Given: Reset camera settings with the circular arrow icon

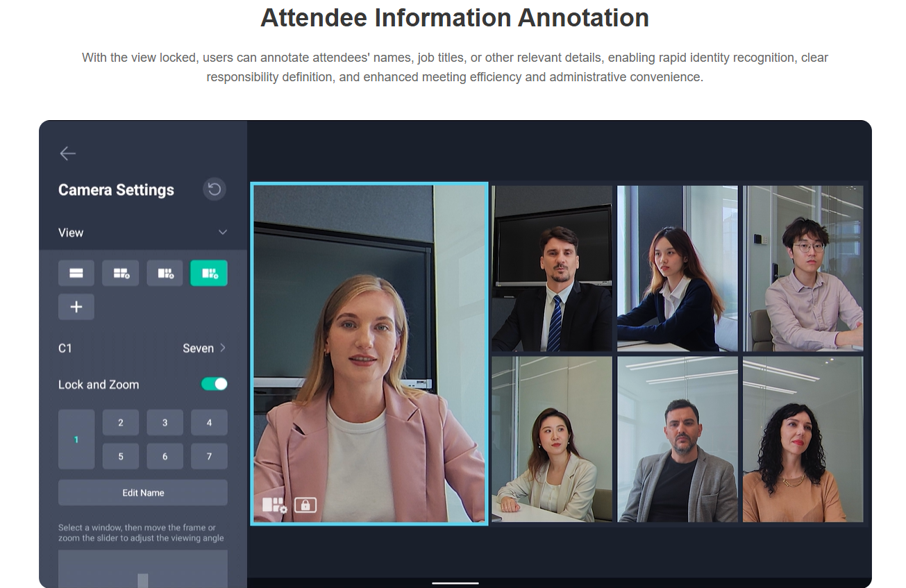Looking at the screenshot, I should tap(214, 189).
